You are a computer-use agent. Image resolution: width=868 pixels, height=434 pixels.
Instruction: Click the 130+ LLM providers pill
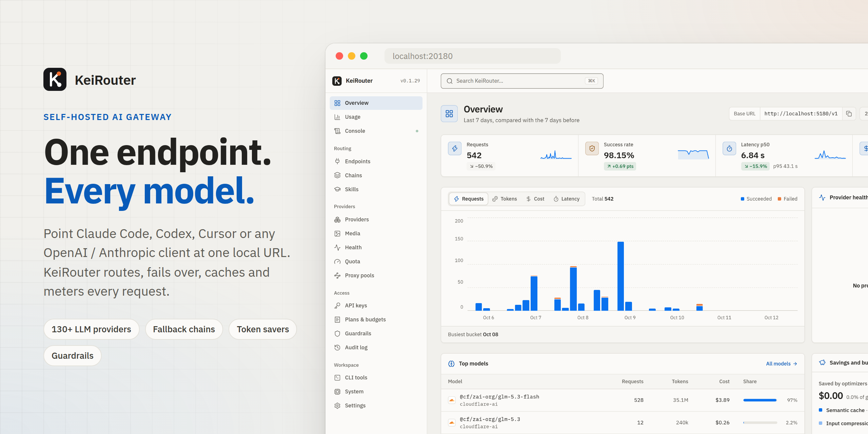[91, 329]
